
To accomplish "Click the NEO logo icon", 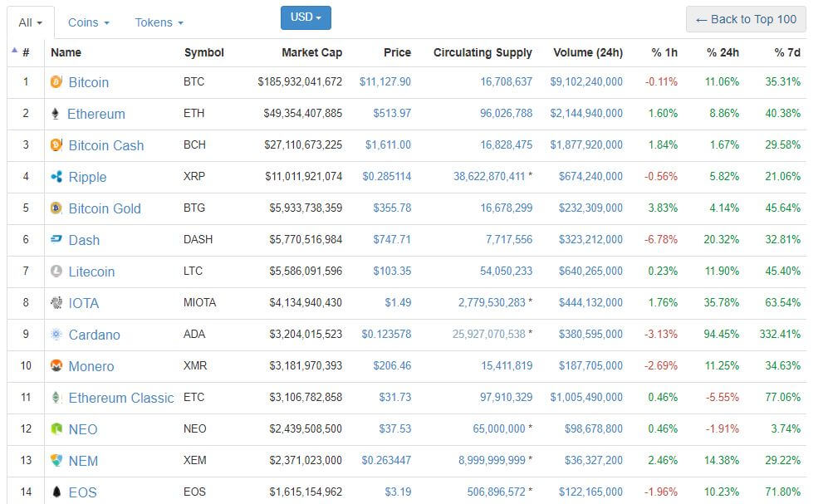I will [x=56, y=429].
